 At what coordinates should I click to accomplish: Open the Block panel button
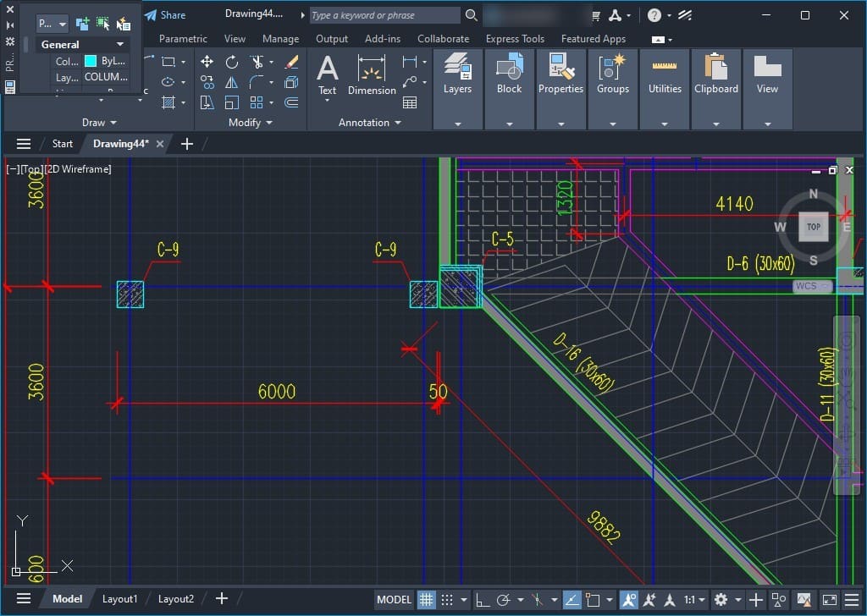coord(509,88)
